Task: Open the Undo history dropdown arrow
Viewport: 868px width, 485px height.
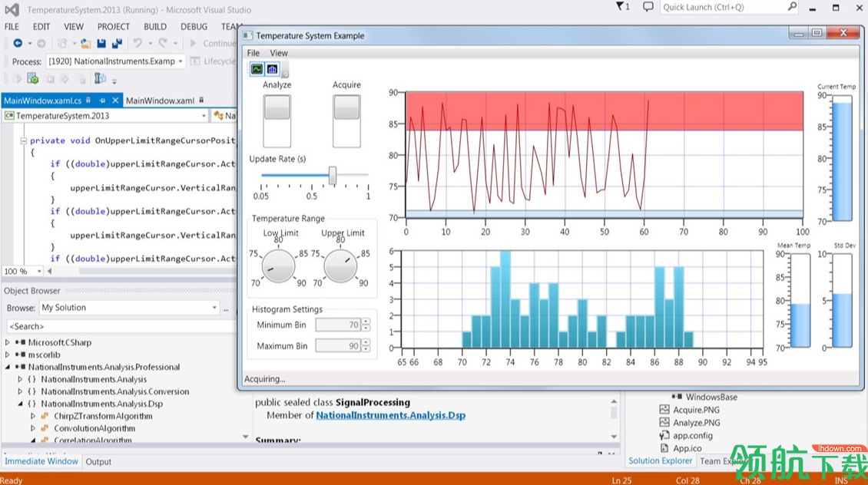Action: 150,43
